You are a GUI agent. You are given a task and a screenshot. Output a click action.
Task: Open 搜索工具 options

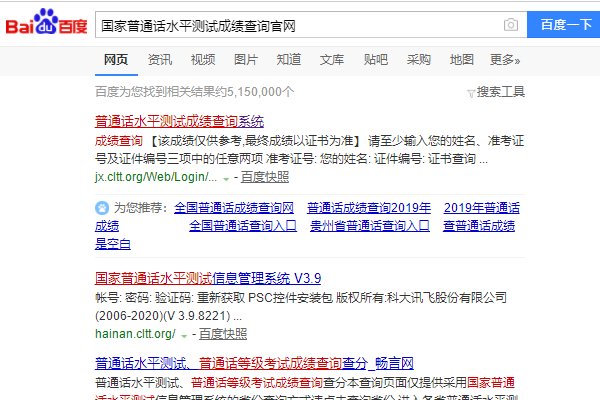(x=501, y=92)
